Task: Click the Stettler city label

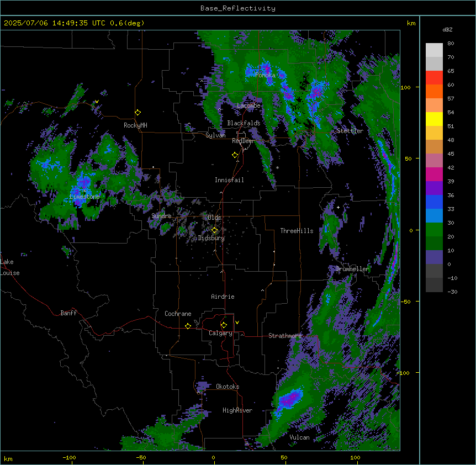Action: coord(350,131)
